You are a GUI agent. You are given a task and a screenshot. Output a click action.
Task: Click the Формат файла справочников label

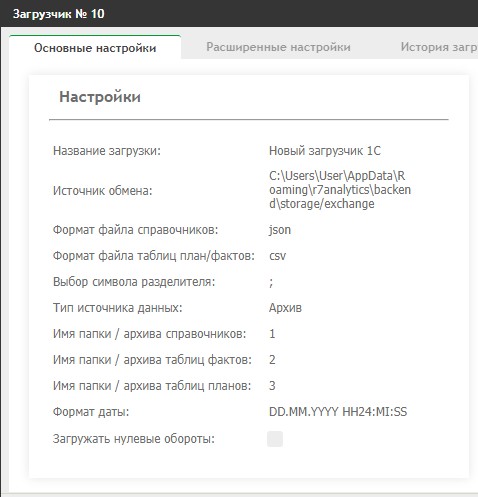[x=135, y=230]
